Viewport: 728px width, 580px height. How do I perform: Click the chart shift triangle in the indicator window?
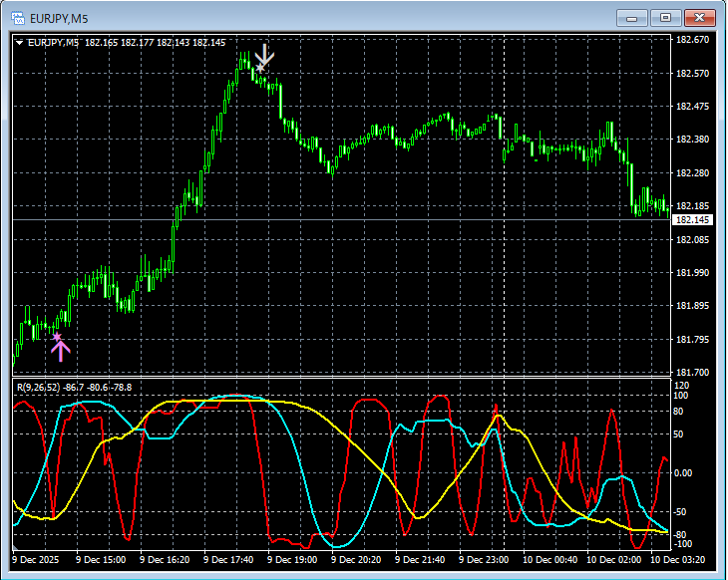point(15,547)
